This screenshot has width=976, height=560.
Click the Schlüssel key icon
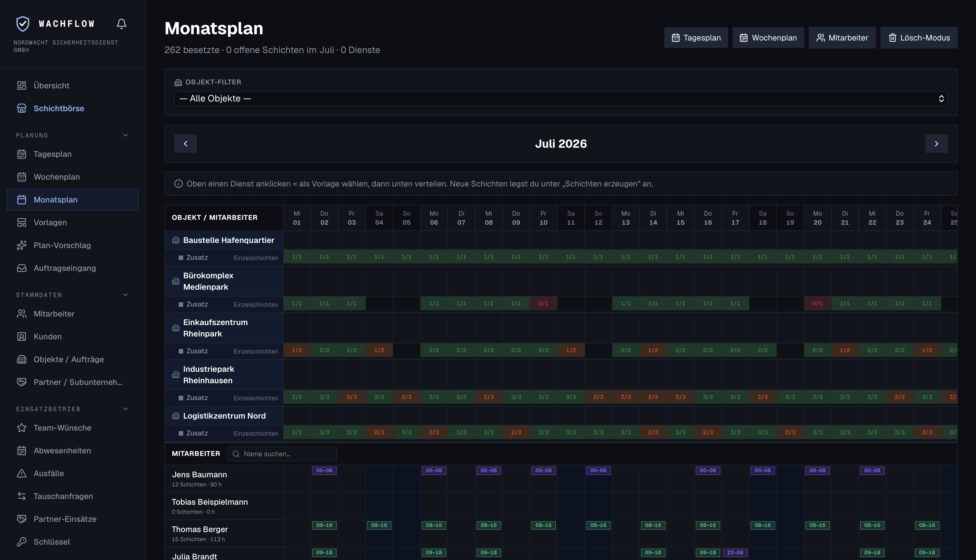[x=22, y=542]
